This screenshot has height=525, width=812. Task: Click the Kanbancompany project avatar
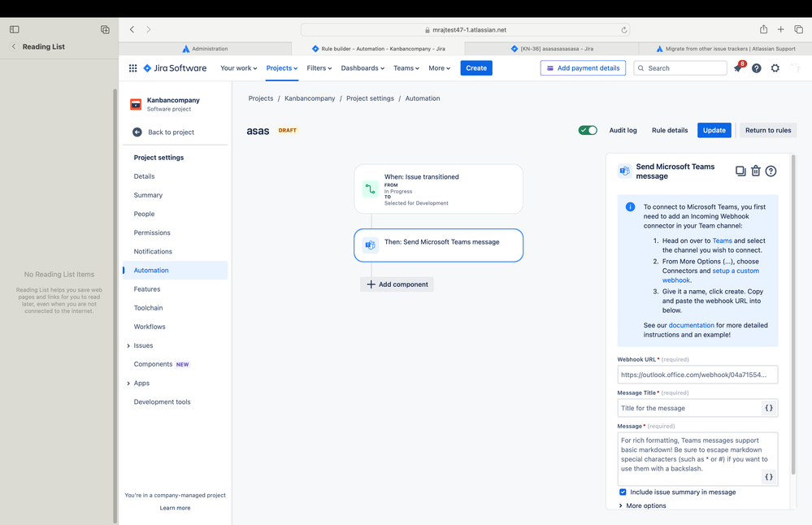tap(136, 104)
